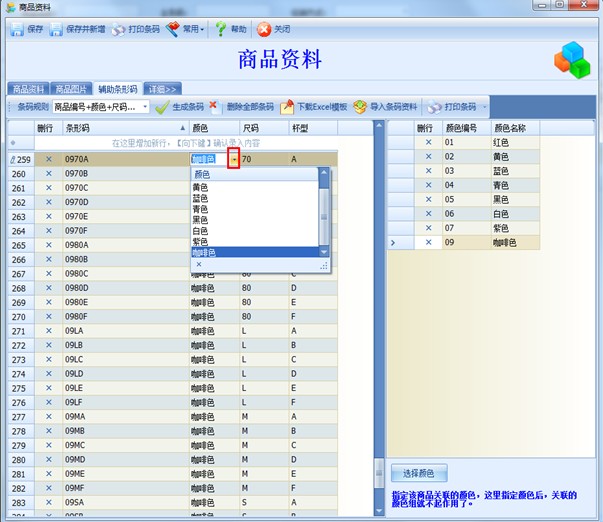Expand the arrow beside barcode-tab 打印条码
Screen dimensions: 603x522
485,107
